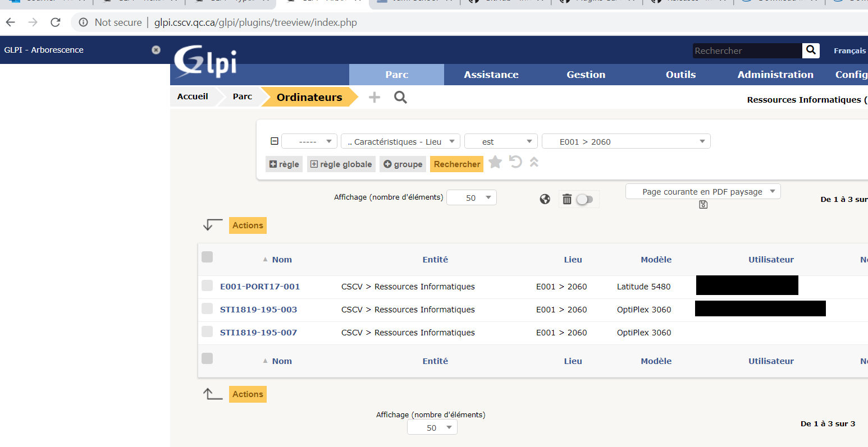
Task: Export results using the floppy disk save icon
Action: (x=703, y=205)
